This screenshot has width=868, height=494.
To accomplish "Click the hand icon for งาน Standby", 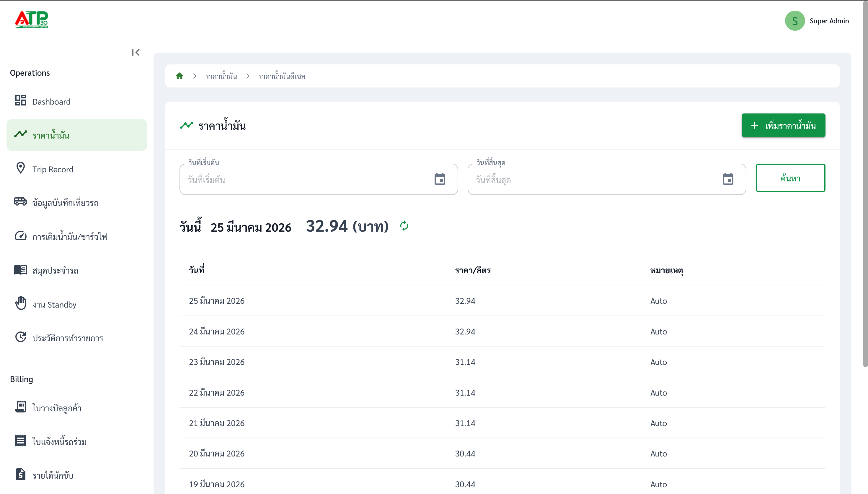I will coord(21,303).
